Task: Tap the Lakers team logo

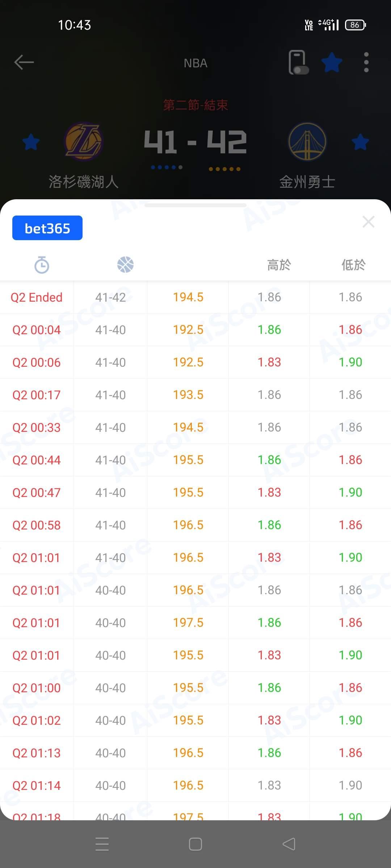Action: point(84,141)
